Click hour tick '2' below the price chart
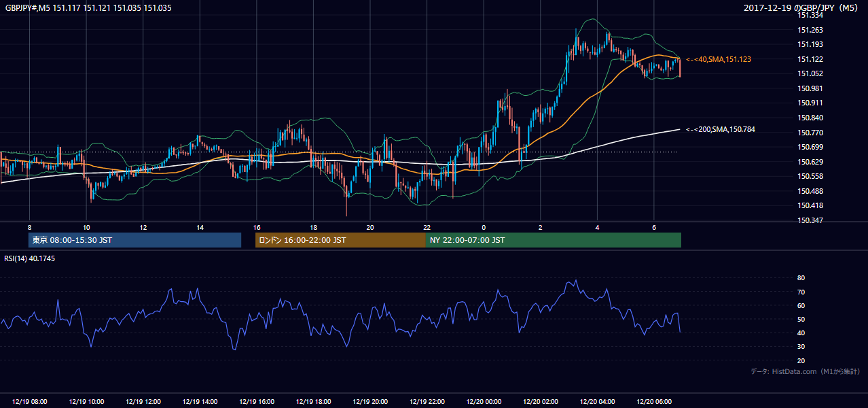This screenshot has width=868, height=408. click(541, 228)
